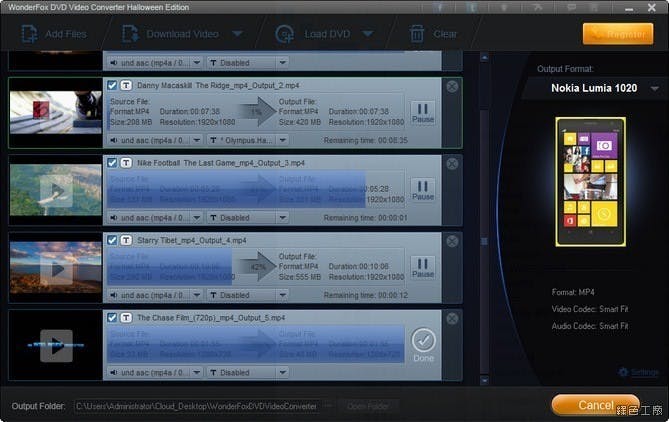Remove the Danny Macaskill item with X icon
This screenshot has height=422, width=669.
coord(452,87)
